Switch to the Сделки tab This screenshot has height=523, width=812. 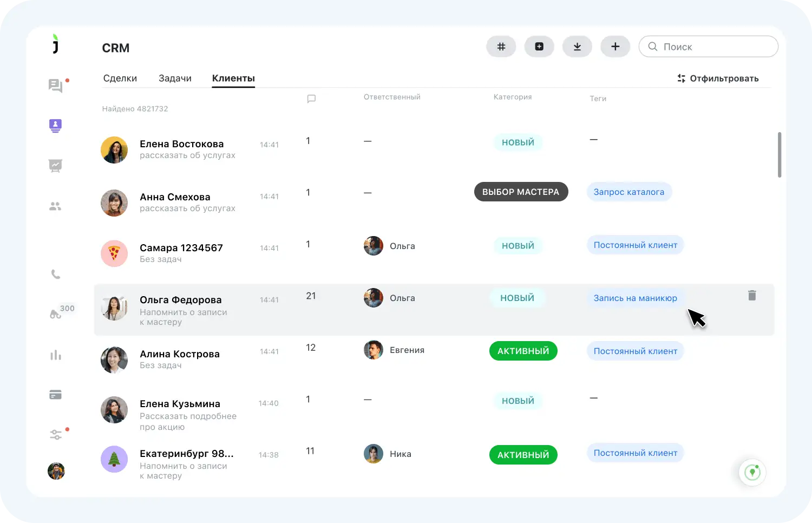[x=120, y=79]
